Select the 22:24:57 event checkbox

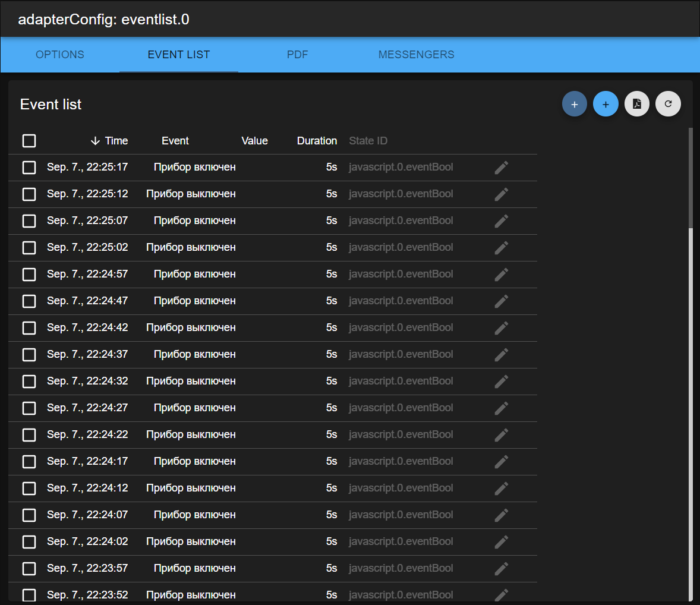click(29, 275)
